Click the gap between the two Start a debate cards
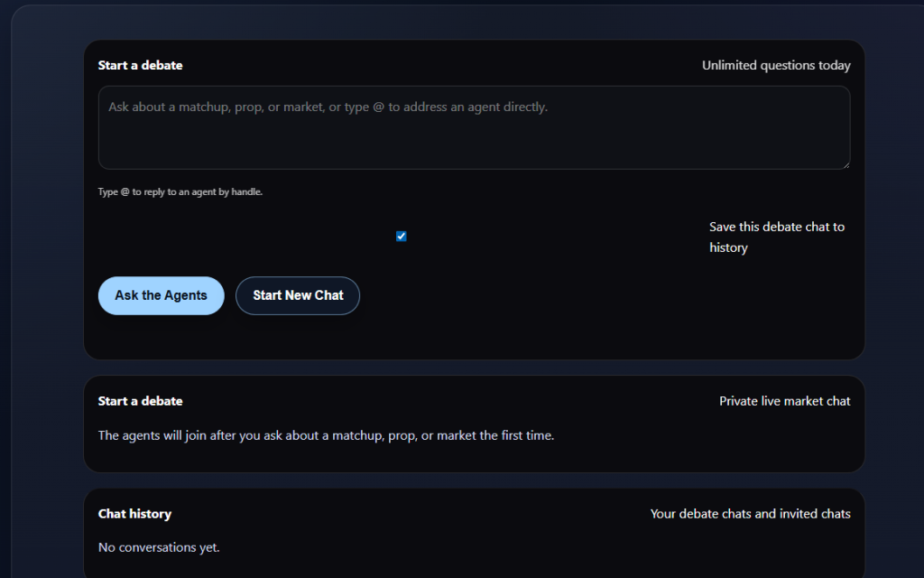Viewport: 924px width, 578px height. (474, 368)
